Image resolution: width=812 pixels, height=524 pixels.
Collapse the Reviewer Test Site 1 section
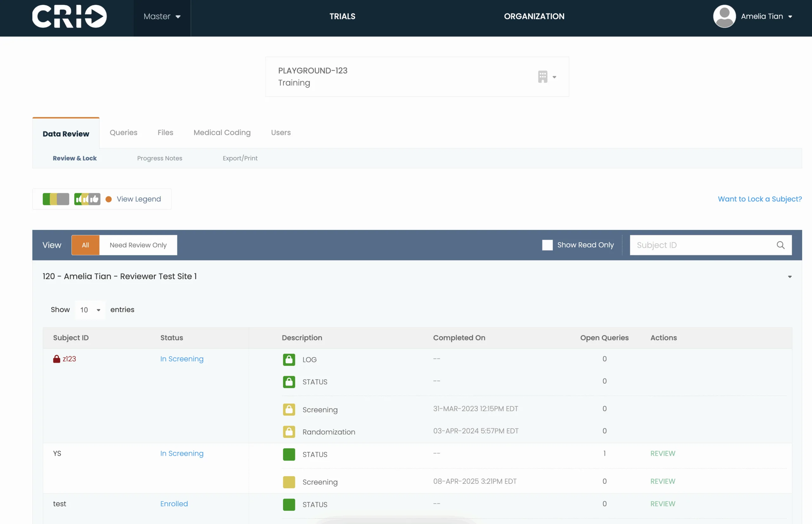789,277
